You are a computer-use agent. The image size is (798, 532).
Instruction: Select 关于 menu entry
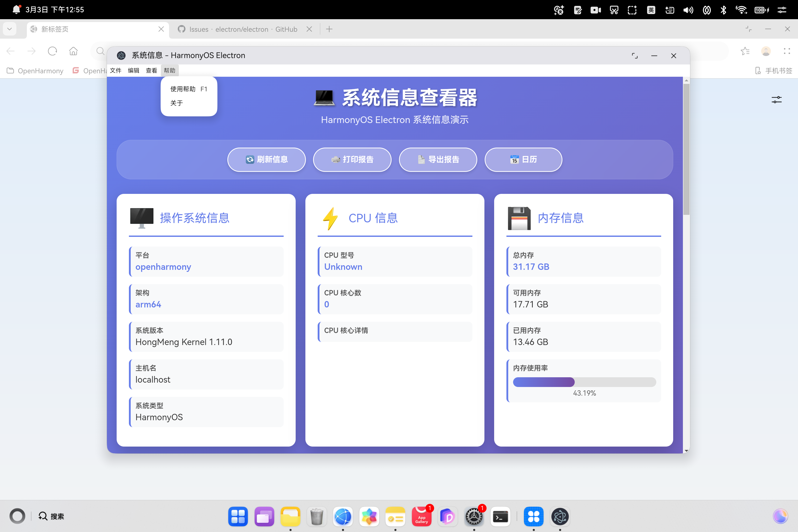[176, 103]
